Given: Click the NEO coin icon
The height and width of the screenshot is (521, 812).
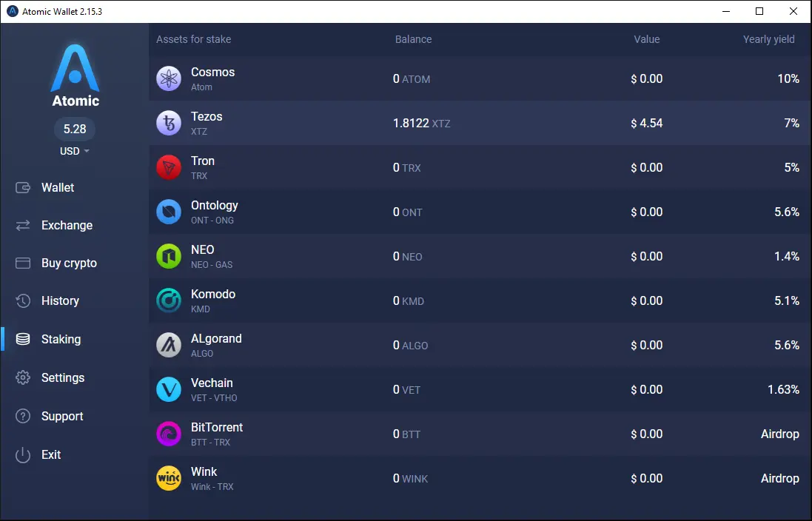Looking at the screenshot, I should pyautogui.click(x=169, y=256).
